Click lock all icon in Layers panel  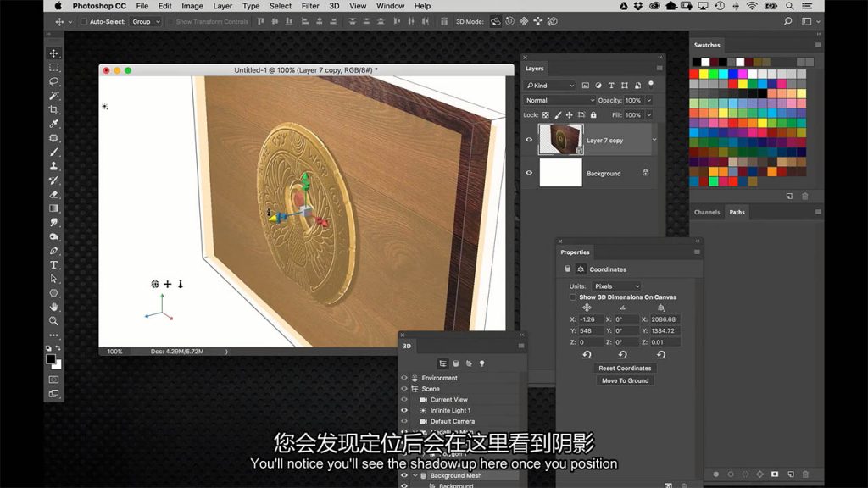click(x=593, y=115)
